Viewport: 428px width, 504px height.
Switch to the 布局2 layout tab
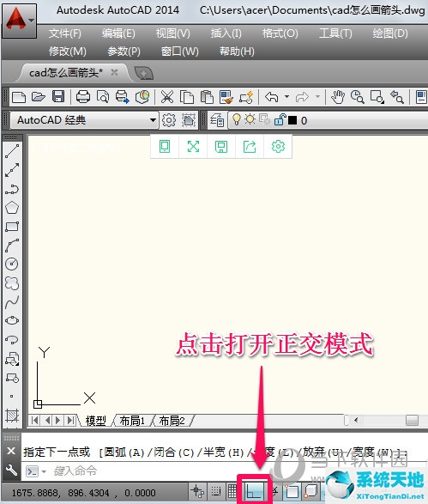172,421
